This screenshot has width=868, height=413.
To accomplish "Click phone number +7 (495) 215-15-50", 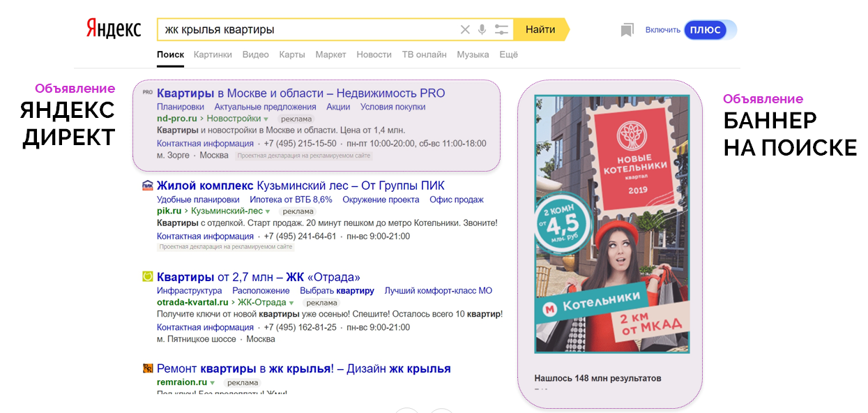I will point(300,144).
